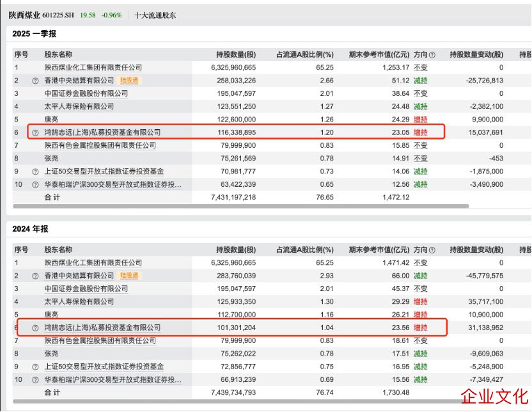This screenshot has height=412, width=532.
Task: Open 中国证券金融股份有限公司 link in 2025 一季报
Action: [x=86, y=93]
